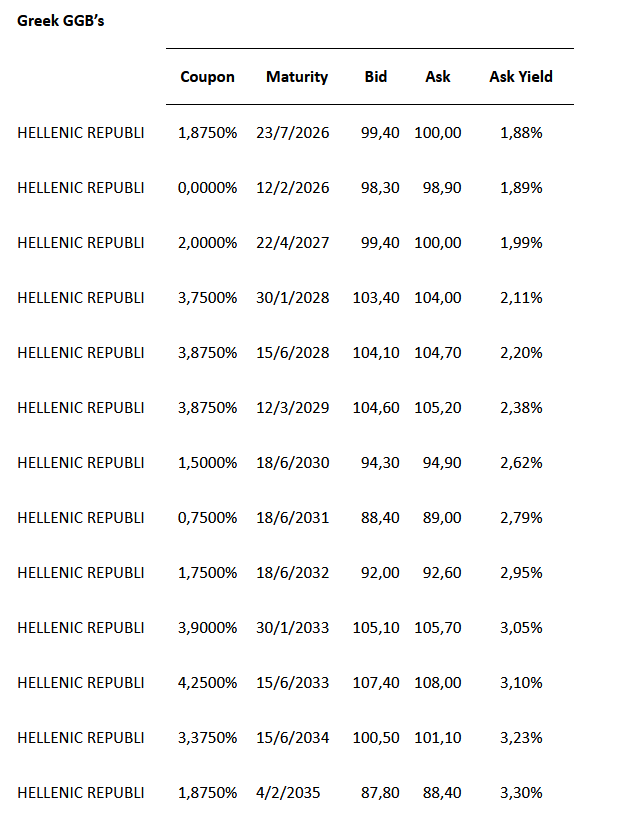Screen dimensions: 636x823
Task: Click the maturity date 23/7/2026
Action: (292, 132)
